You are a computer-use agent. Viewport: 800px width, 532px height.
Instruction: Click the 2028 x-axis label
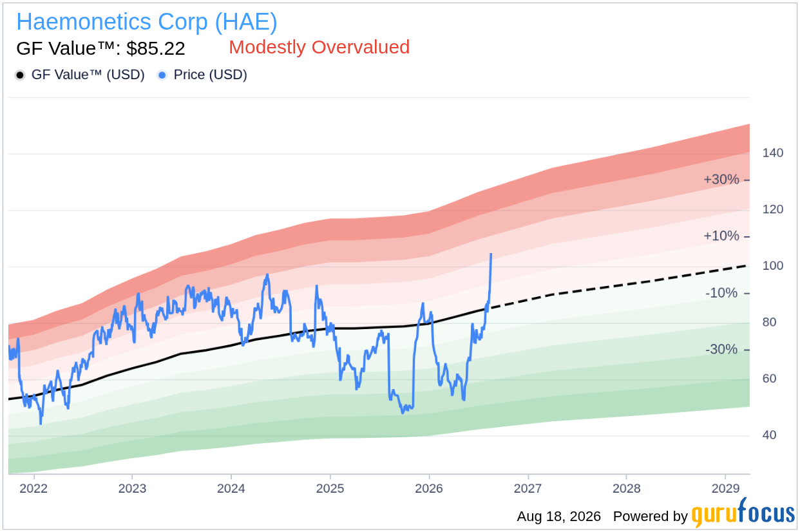[x=627, y=488]
